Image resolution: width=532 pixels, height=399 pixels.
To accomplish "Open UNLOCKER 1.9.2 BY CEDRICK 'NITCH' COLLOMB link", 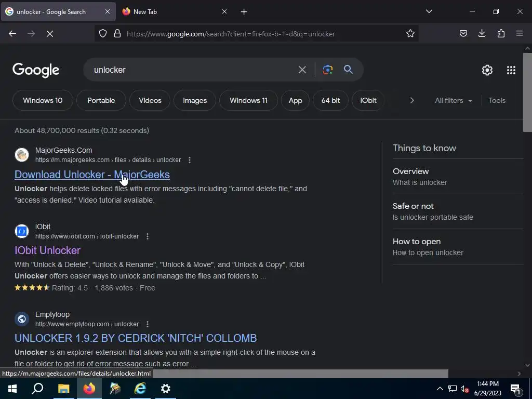I will pos(136,338).
